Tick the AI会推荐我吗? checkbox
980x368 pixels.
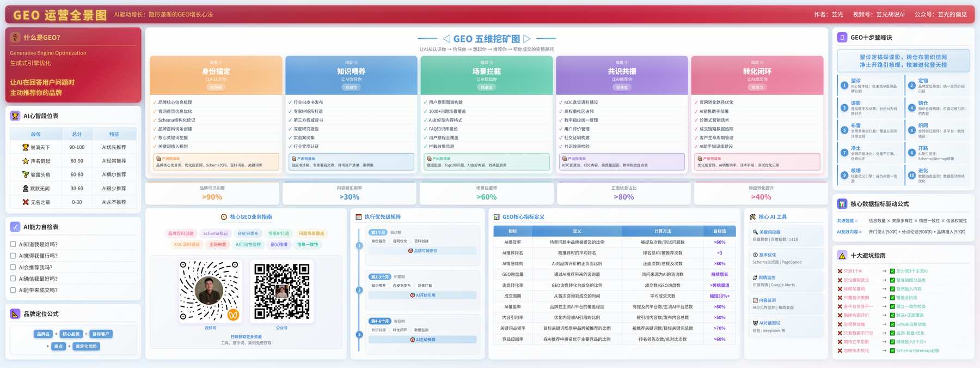(13, 267)
